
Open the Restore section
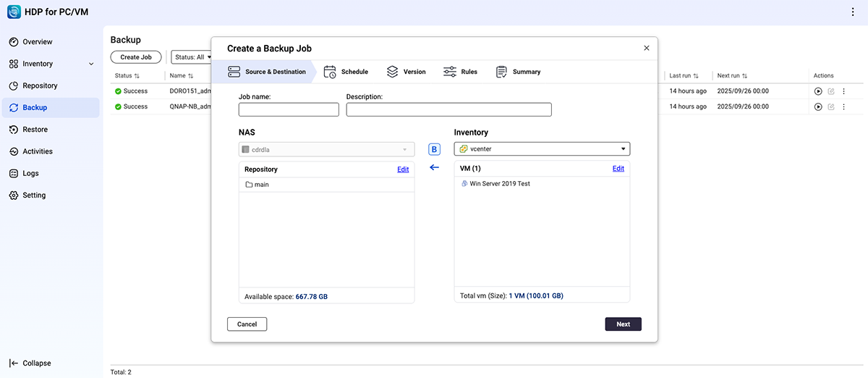pyautogui.click(x=35, y=130)
